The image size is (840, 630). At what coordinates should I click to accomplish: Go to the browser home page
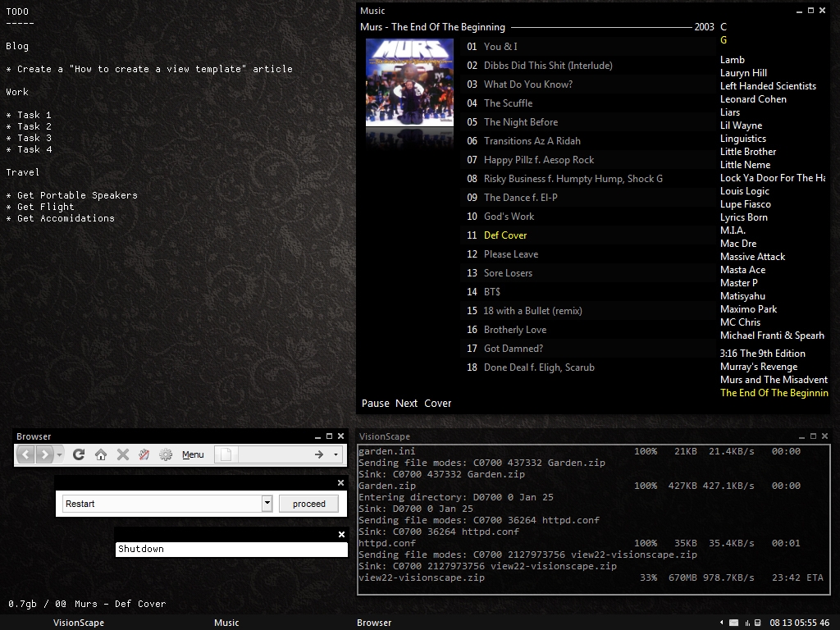point(101,454)
